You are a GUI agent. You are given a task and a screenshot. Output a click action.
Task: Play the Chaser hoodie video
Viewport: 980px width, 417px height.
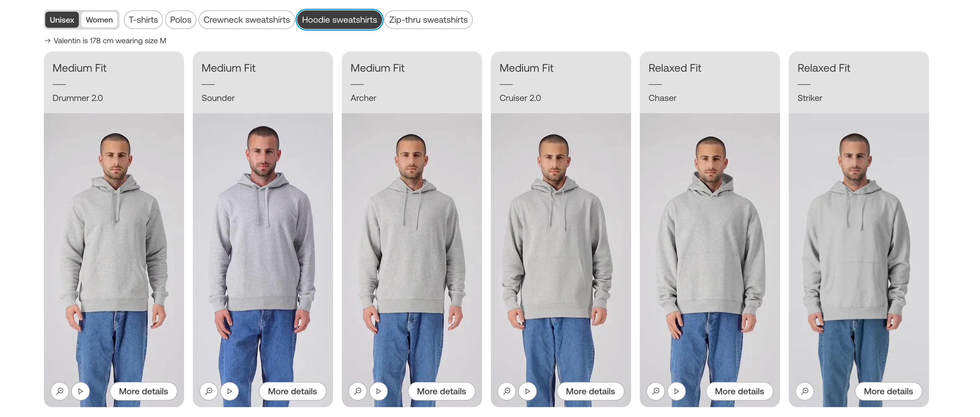[677, 391]
